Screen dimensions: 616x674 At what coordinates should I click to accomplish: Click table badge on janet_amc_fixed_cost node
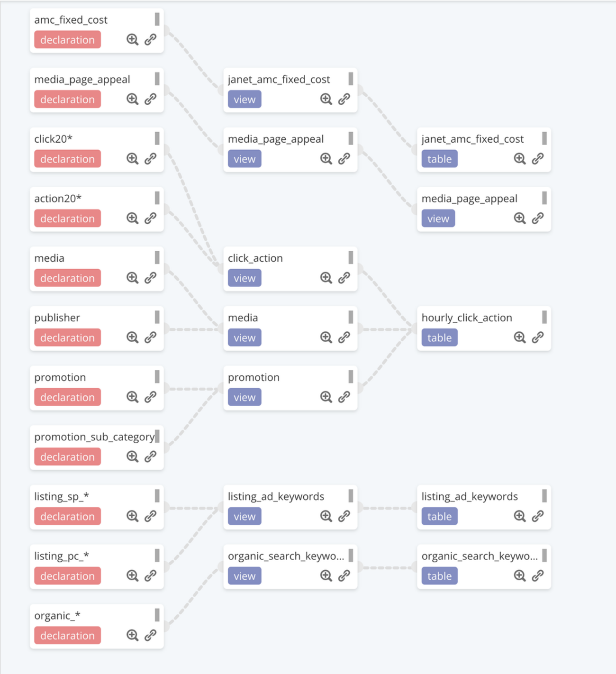click(x=439, y=159)
